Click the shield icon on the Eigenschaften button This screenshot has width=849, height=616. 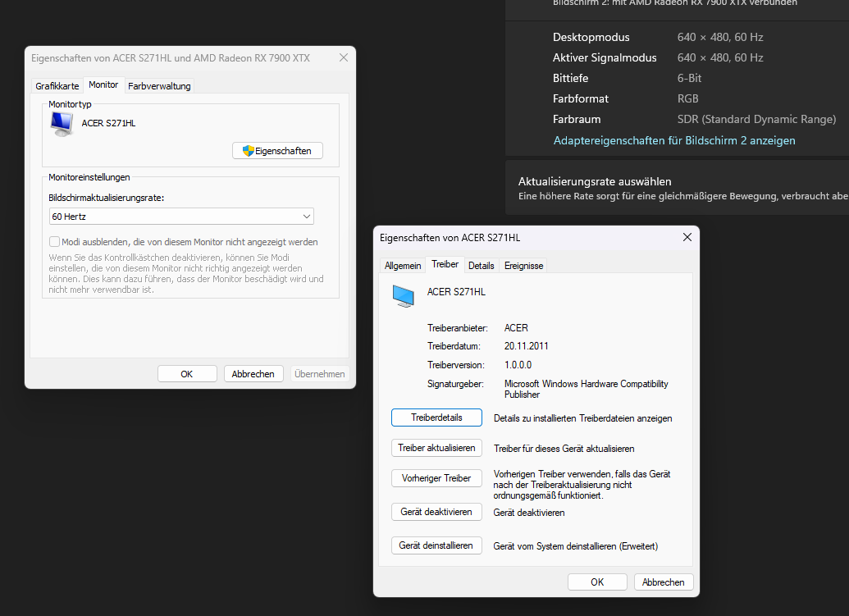(249, 151)
